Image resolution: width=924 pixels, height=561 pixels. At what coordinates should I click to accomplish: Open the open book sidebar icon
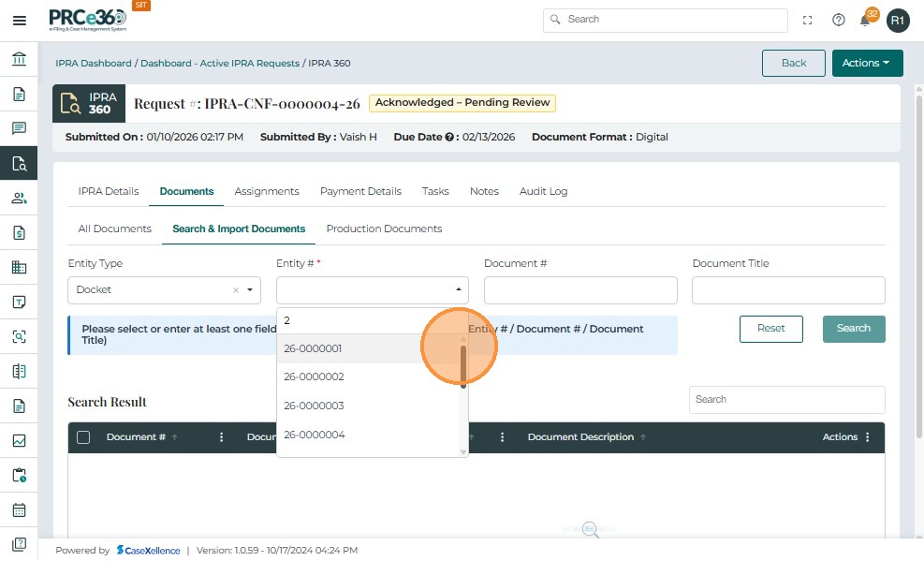(x=19, y=371)
